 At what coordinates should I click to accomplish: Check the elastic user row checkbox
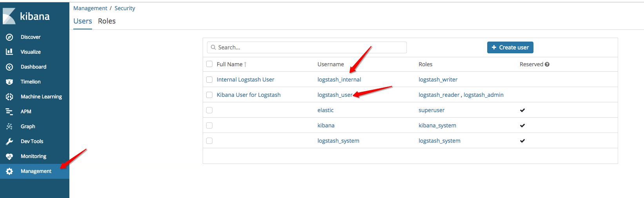coord(209,110)
